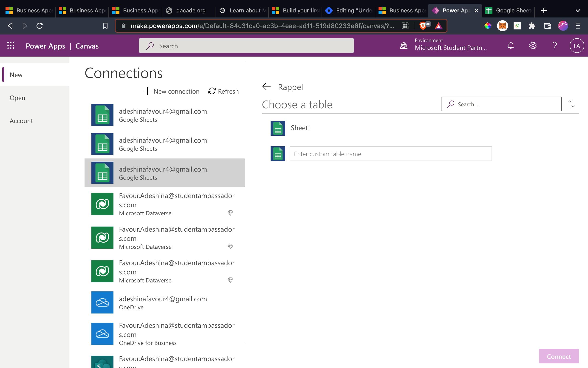
Task: Click the third Microsoft Dataverse connection icon
Action: 102,271
